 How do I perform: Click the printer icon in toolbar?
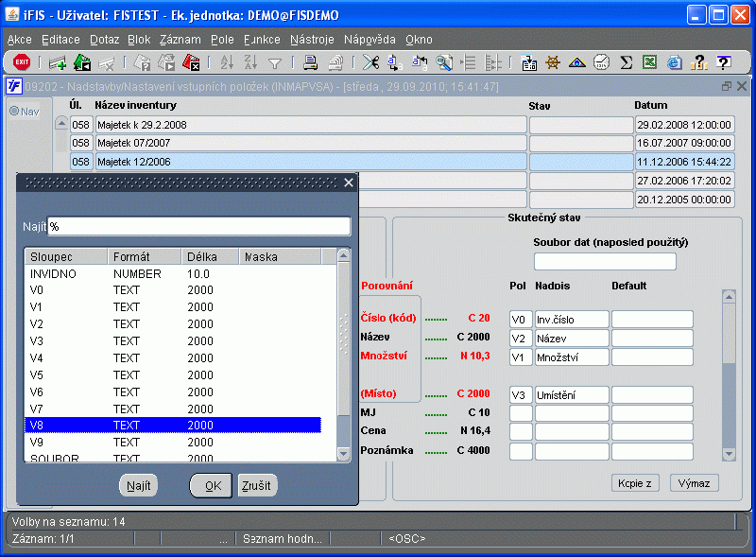310,62
